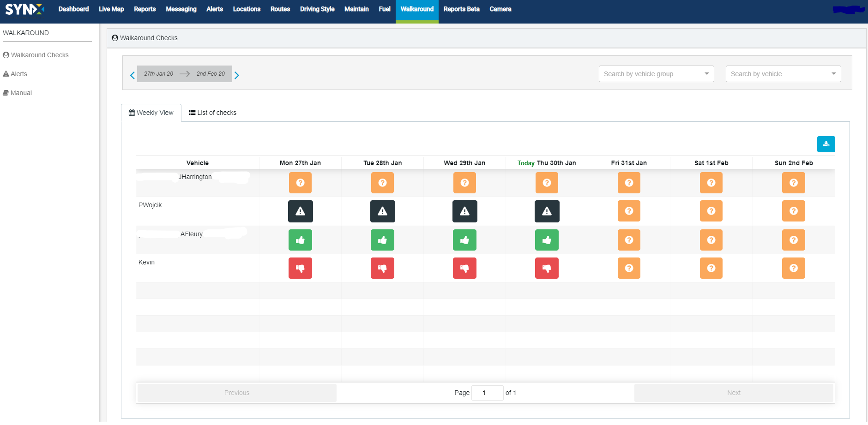Open JHarrington's Tue 28th Jan question-mark check
The width and height of the screenshot is (868, 425).
click(x=382, y=183)
